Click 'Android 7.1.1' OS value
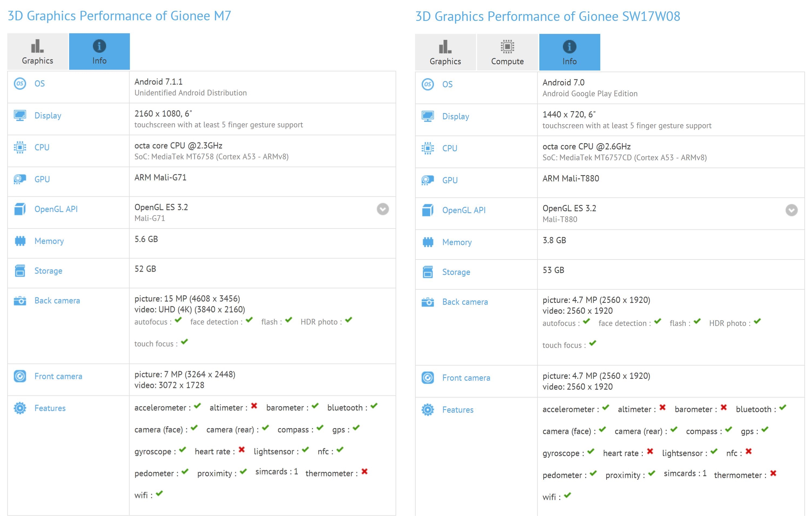The image size is (812, 516). [x=158, y=82]
